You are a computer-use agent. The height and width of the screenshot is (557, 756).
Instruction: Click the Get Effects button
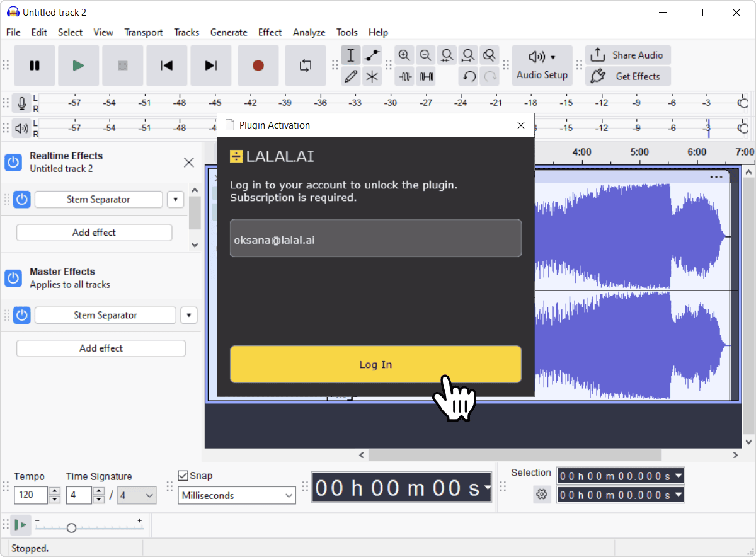(x=628, y=76)
